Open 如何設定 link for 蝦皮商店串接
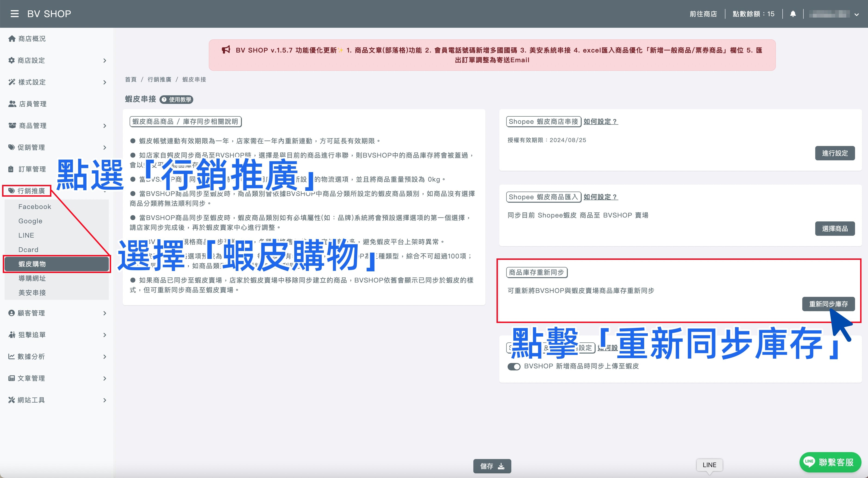The image size is (868, 478). click(x=600, y=122)
